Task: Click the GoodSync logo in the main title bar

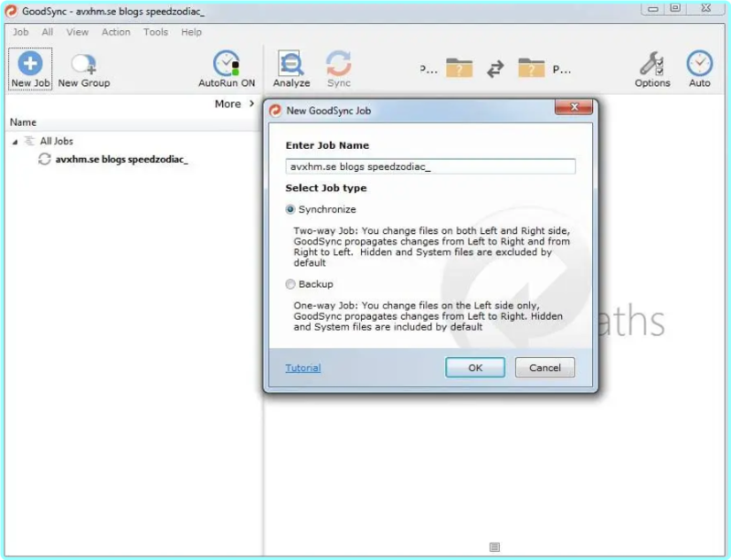Action: pyautogui.click(x=11, y=11)
